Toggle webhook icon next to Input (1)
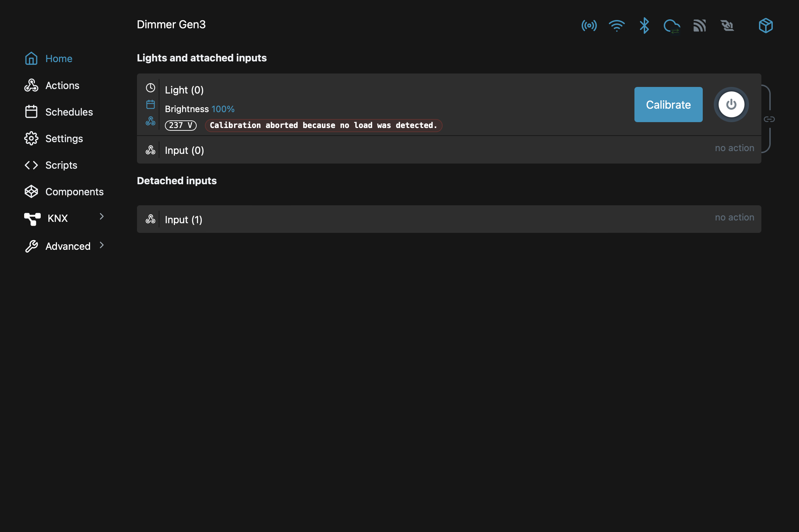Screen dimensions: 799x532 point(150,219)
